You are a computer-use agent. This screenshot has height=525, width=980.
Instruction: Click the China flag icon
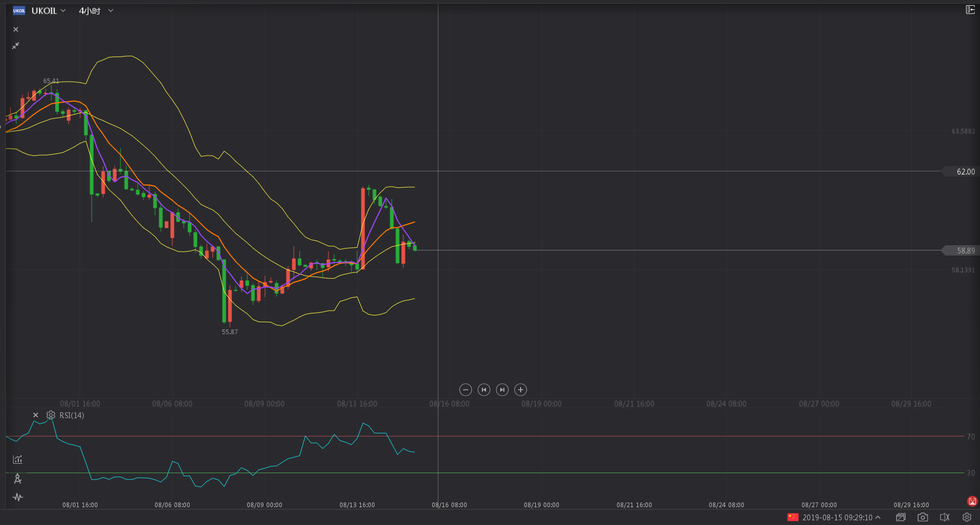pos(793,517)
